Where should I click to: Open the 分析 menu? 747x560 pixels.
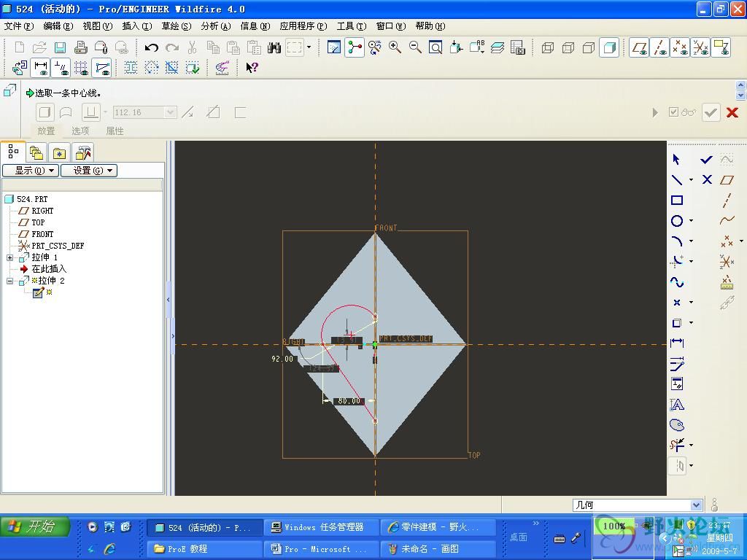[x=216, y=26]
